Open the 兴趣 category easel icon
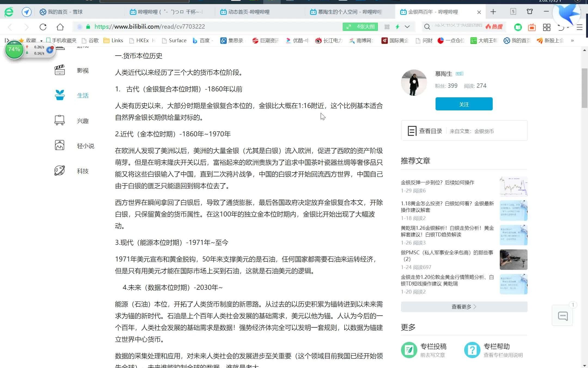Viewport: 588px width, 368px height. 60,120
